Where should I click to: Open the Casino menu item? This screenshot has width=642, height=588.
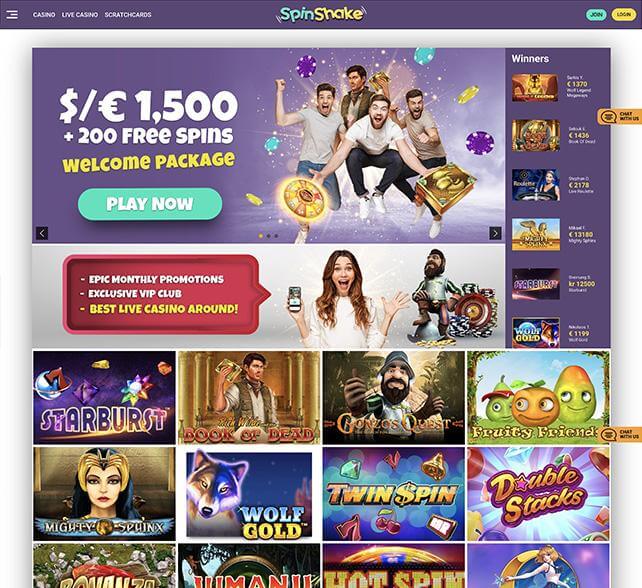[x=44, y=14]
